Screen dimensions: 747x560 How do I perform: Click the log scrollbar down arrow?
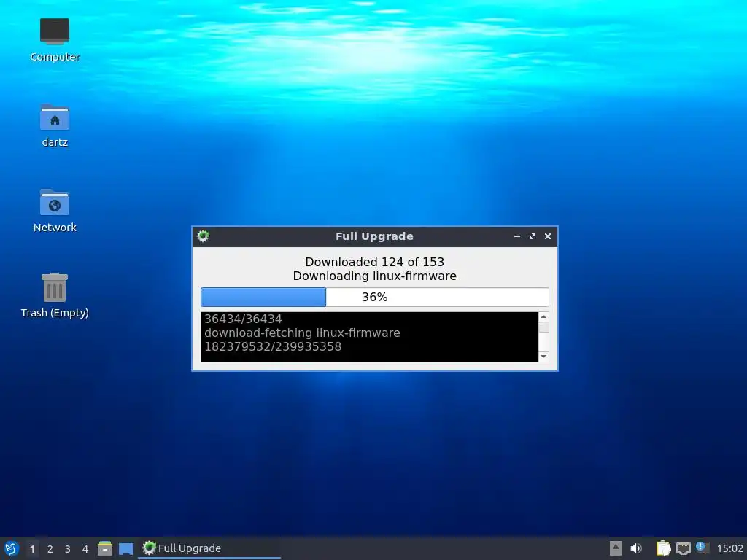(x=543, y=357)
